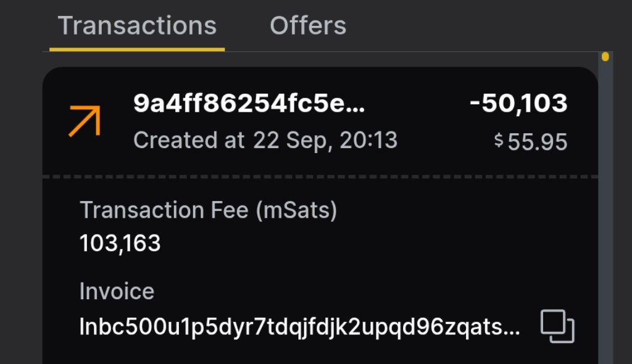
Task: Copy the invoice using the copy icon
Action: [x=557, y=326]
